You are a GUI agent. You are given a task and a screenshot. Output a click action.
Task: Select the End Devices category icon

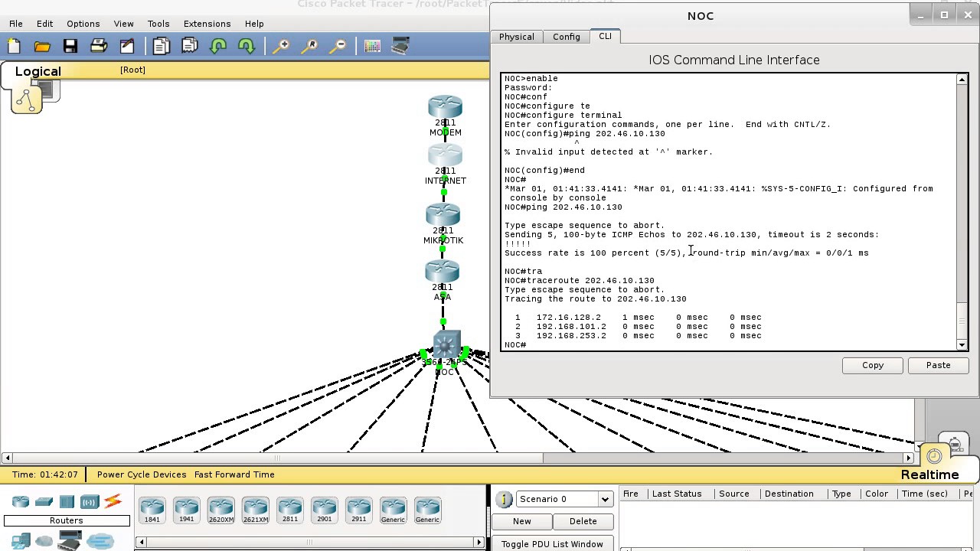tap(21, 541)
